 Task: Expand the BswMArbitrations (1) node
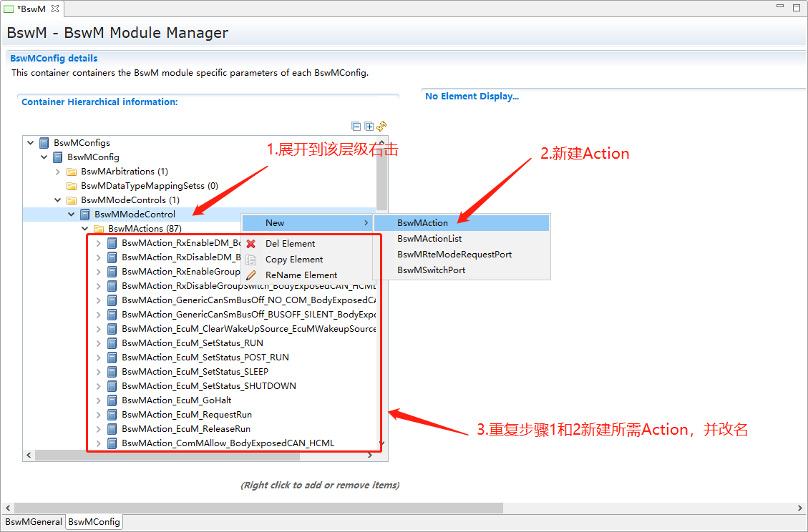[58, 172]
